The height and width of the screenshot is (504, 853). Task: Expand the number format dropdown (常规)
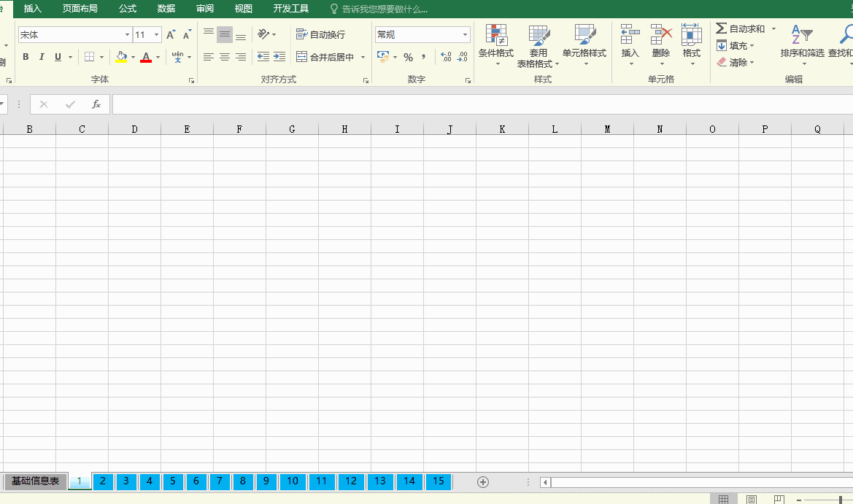click(465, 34)
